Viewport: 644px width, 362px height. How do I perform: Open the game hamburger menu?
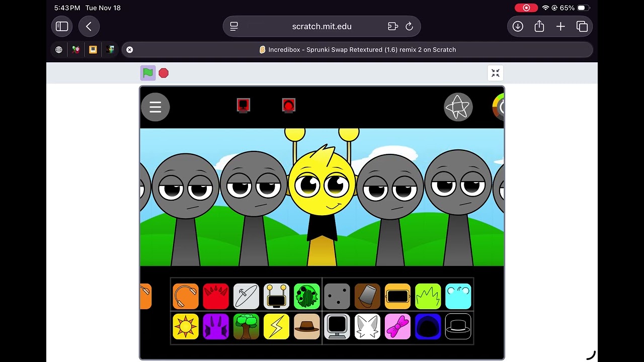coord(155,107)
